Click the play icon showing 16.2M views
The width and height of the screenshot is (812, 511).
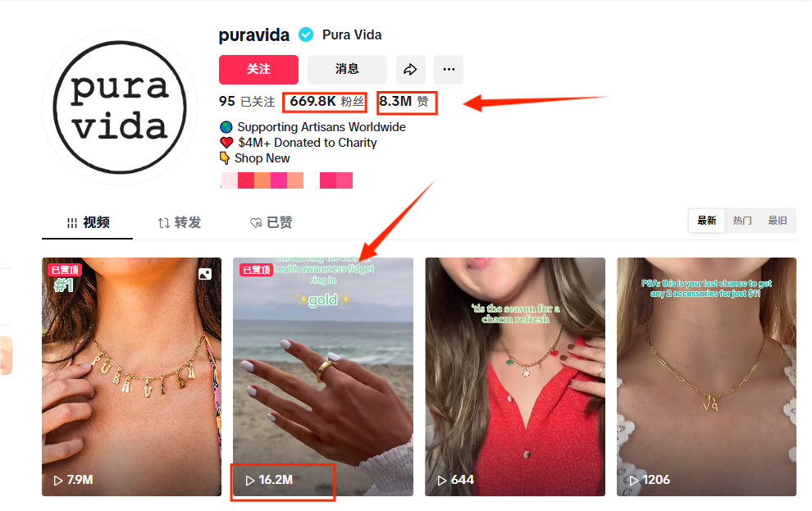tap(250, 481)
